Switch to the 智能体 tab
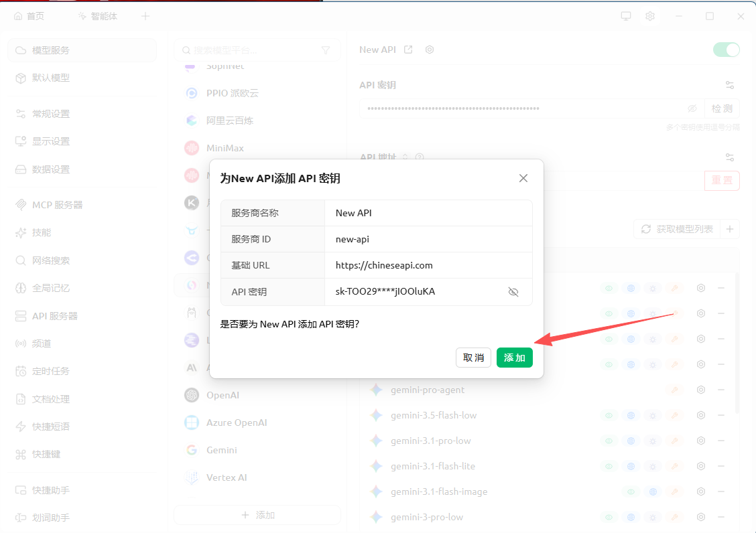This screenshot has width=756, height=533. 97,16
